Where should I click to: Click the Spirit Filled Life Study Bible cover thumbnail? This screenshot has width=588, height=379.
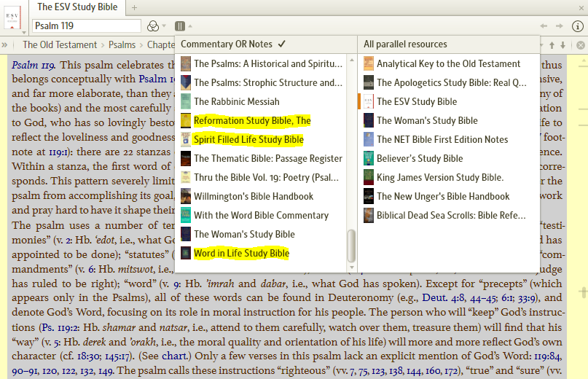point(186,140)
